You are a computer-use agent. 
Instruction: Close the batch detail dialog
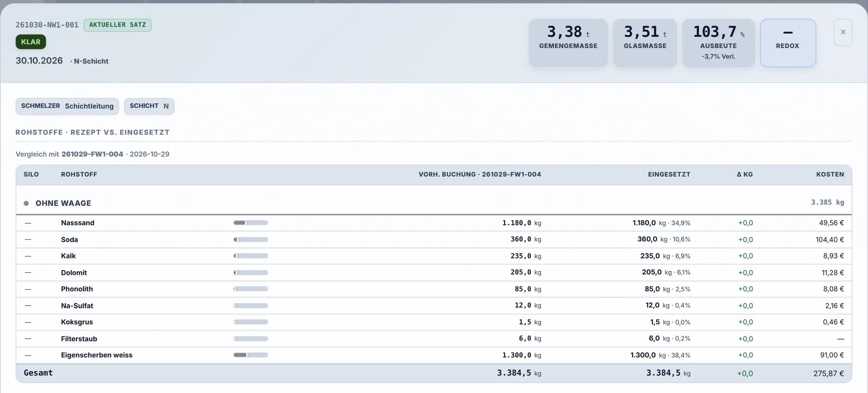(843, 32)
